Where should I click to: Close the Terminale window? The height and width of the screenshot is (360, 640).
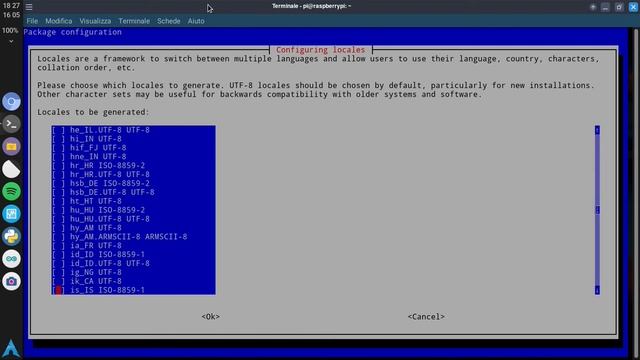(x=633, y=7)
